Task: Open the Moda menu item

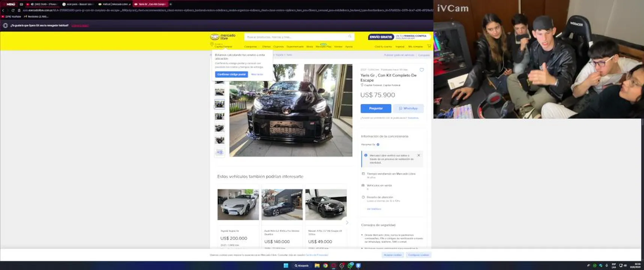Action: (310, 46)
